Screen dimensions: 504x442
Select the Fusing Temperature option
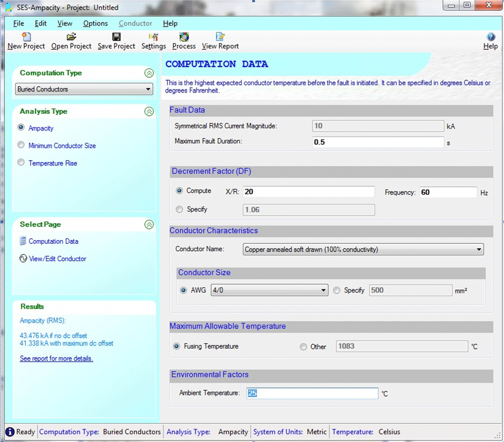pyautogui.click(x=176, y=346)
